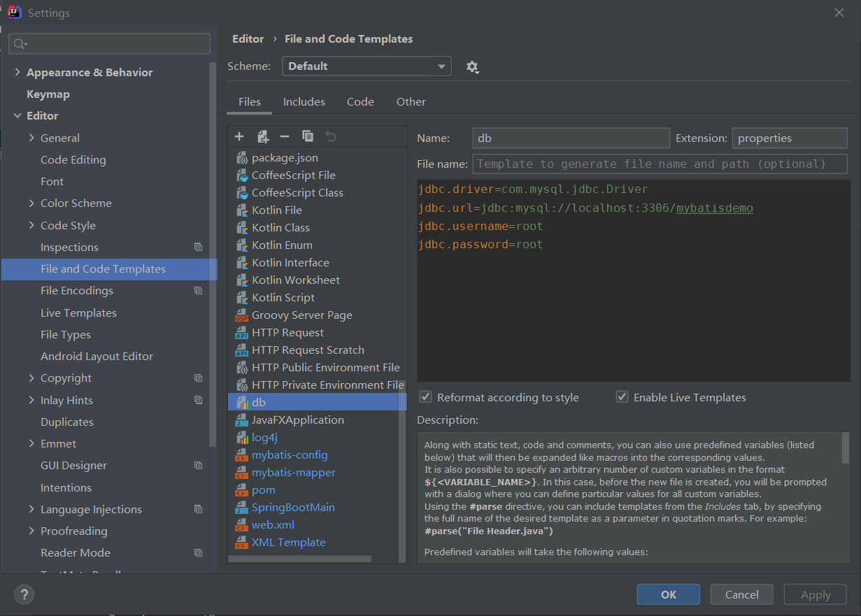This screenshot has width=861, height=616.
Task: Open the scheme gear actions menu
Action: click(x=472, y=66)
